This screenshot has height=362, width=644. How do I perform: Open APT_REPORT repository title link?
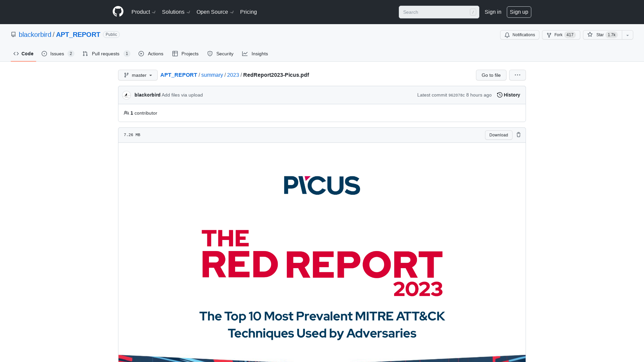point(78,35)
